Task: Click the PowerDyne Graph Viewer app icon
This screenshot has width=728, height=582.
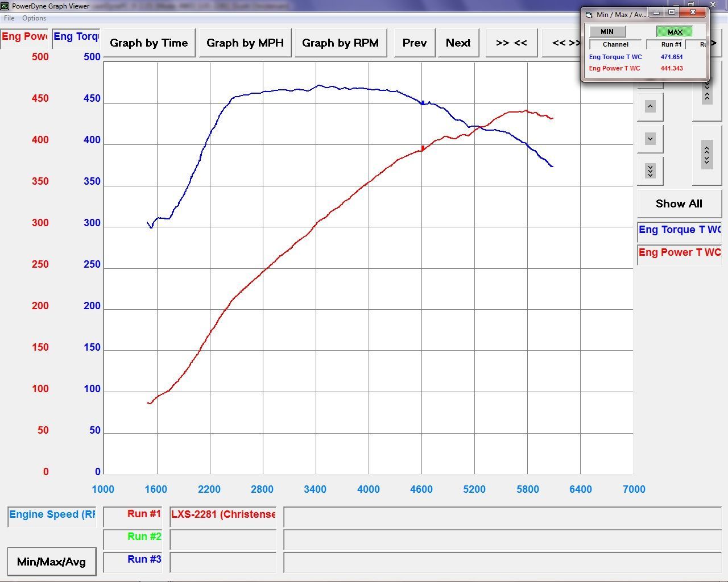Action: point(5,6)
